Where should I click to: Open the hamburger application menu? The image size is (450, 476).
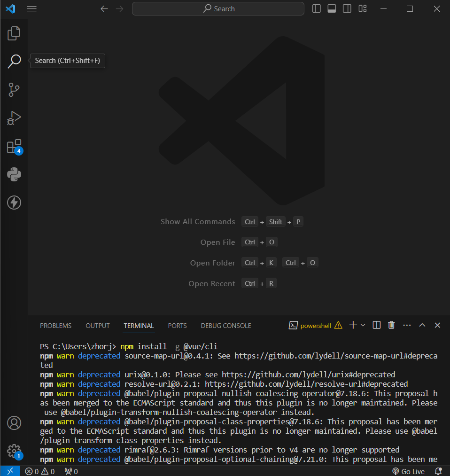pos(31,9)
